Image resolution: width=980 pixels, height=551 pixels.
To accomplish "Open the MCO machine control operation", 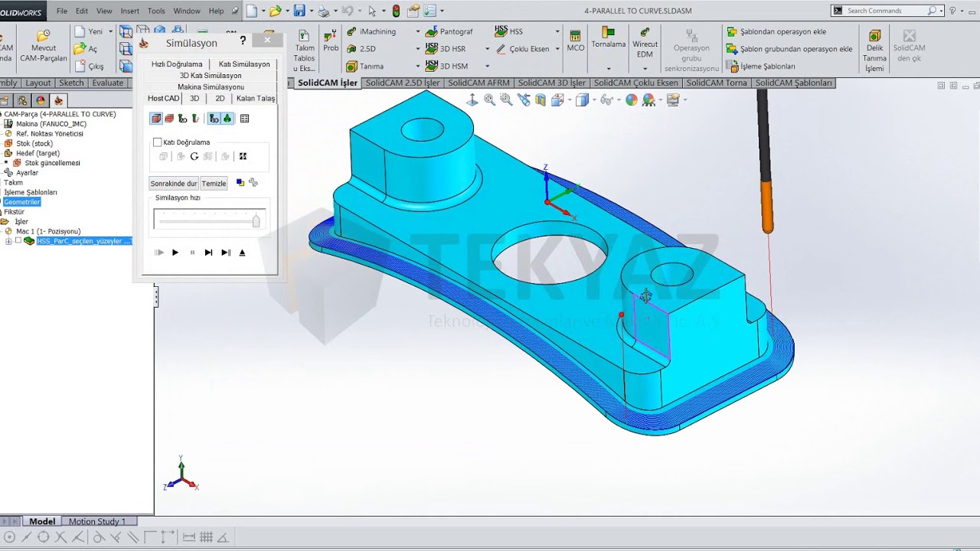I will coord(575,41).
